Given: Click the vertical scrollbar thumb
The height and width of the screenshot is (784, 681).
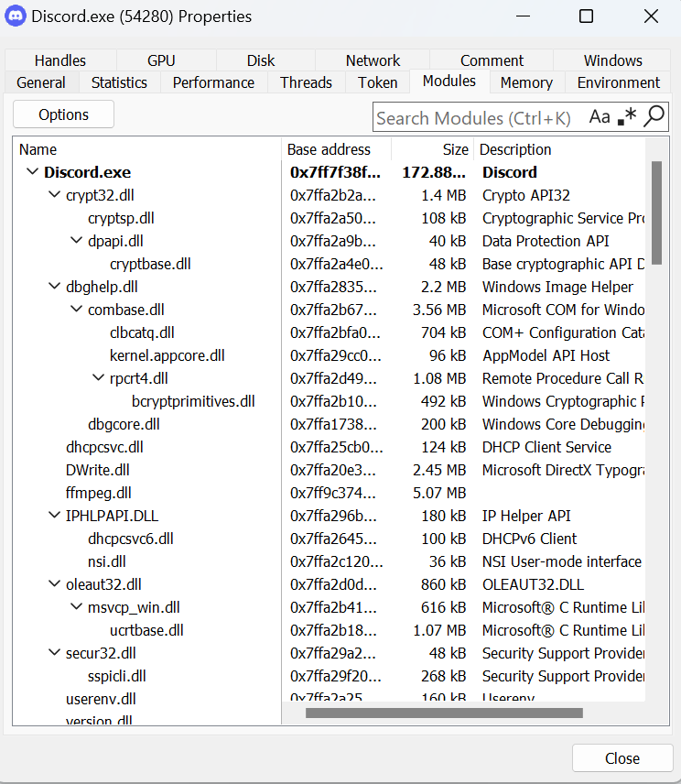Looking at the screenshot, I should click(655, 212).
